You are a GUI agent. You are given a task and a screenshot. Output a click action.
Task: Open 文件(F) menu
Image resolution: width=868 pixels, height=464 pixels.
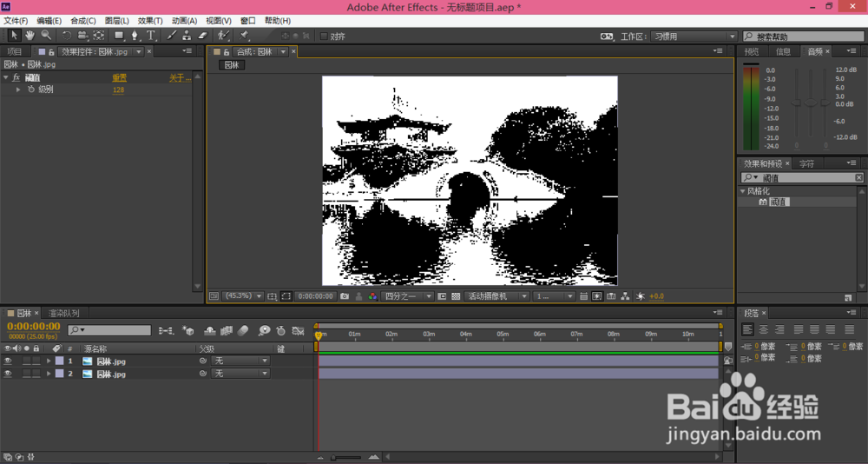tap(16, 21)
